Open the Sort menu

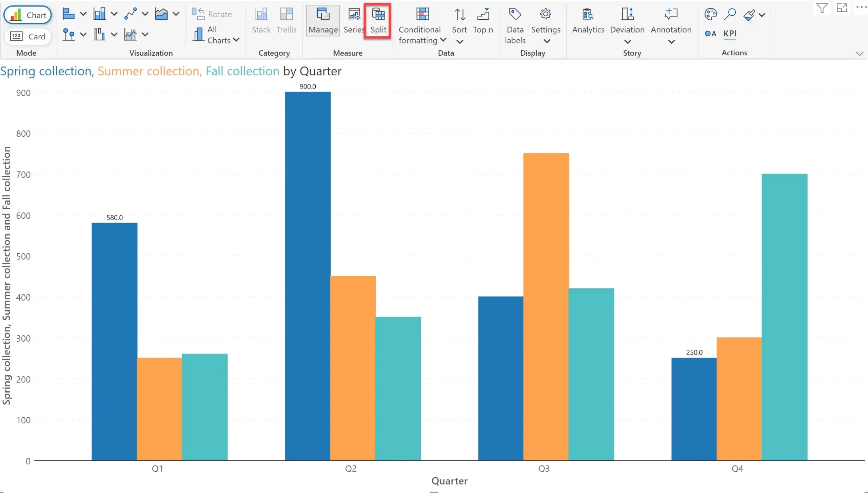(459, 26)
